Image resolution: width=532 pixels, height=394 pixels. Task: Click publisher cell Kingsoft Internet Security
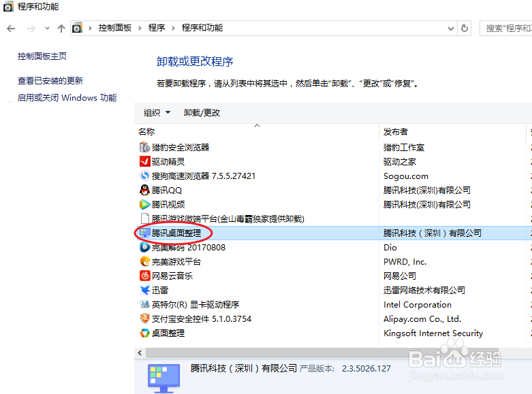[433, 333]
